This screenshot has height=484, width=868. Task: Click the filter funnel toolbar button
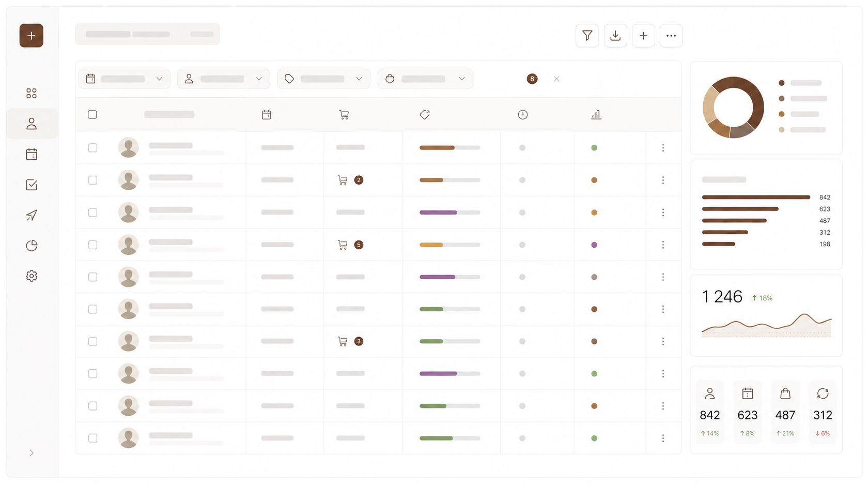click(x=587, y=36)
